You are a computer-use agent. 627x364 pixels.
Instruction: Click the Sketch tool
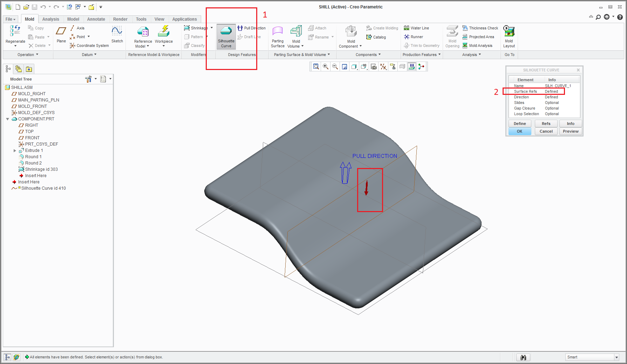click(x=117, y=34)
